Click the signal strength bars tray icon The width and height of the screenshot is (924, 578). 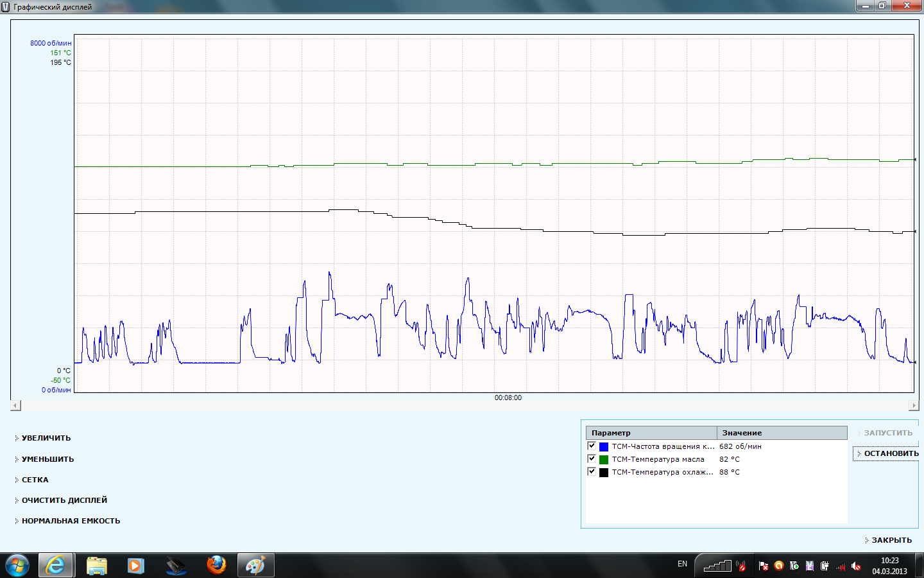click(717, 566)
